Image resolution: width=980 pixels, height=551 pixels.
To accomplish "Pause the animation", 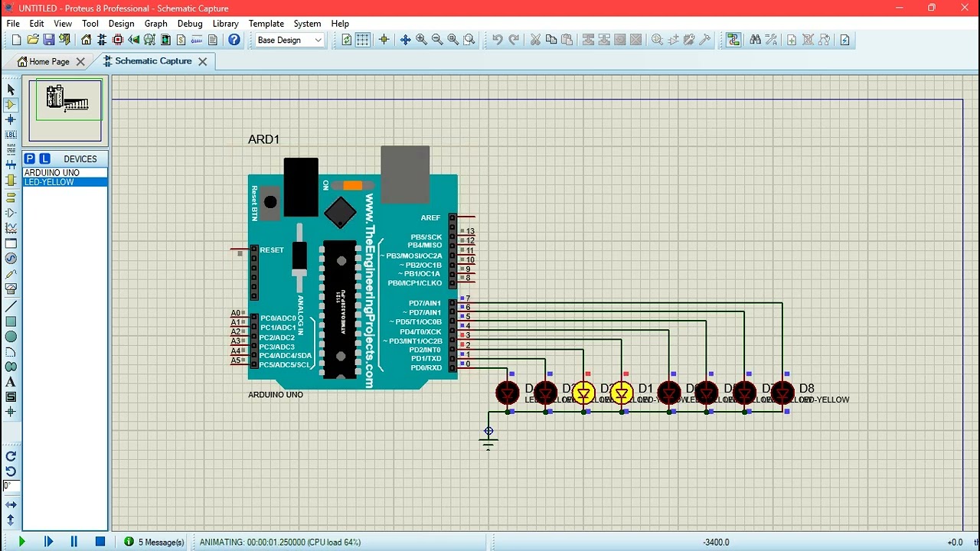I will [73, 542].
